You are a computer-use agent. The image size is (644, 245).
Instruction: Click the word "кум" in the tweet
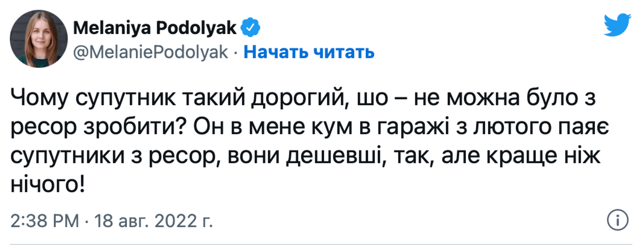click(332, 127)
